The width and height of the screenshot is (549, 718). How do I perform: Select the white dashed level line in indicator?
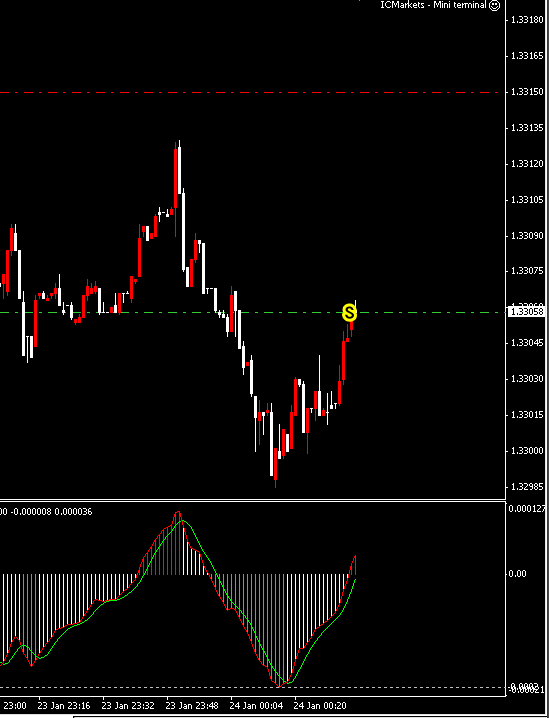tap(253, 687)
